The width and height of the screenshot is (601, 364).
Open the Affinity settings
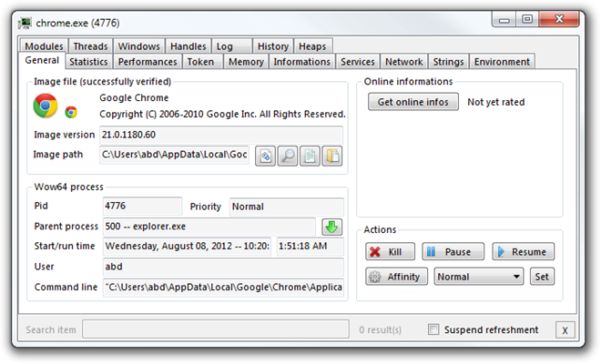(397, 277)
